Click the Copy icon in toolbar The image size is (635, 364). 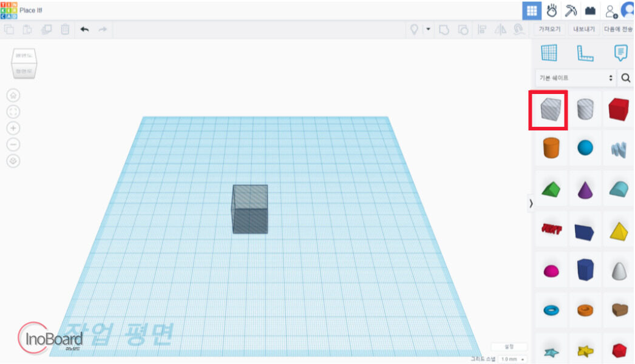(x=9, y=30)
